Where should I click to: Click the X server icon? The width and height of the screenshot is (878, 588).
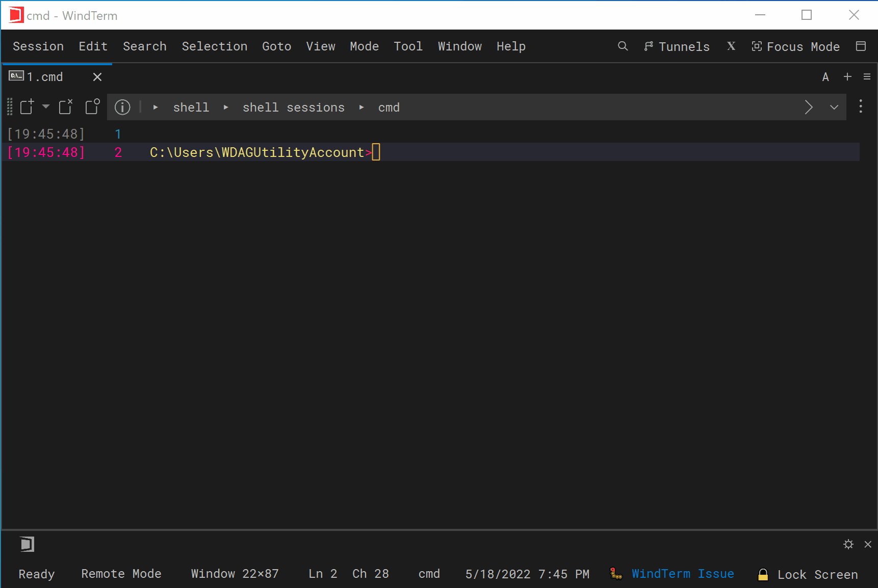[x=731, y=46]
